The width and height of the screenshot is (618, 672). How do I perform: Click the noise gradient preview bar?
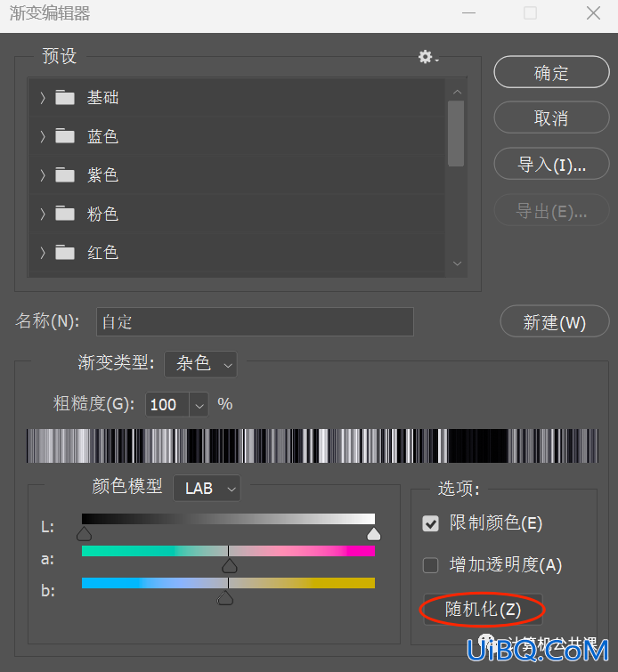tap(313, 446)
